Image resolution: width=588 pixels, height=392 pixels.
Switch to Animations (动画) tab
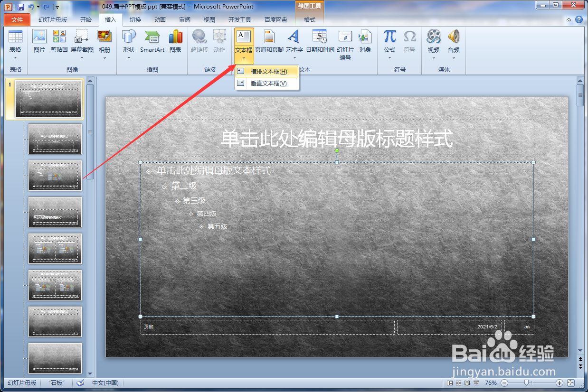pyautogui.click(x=160, y=19)
